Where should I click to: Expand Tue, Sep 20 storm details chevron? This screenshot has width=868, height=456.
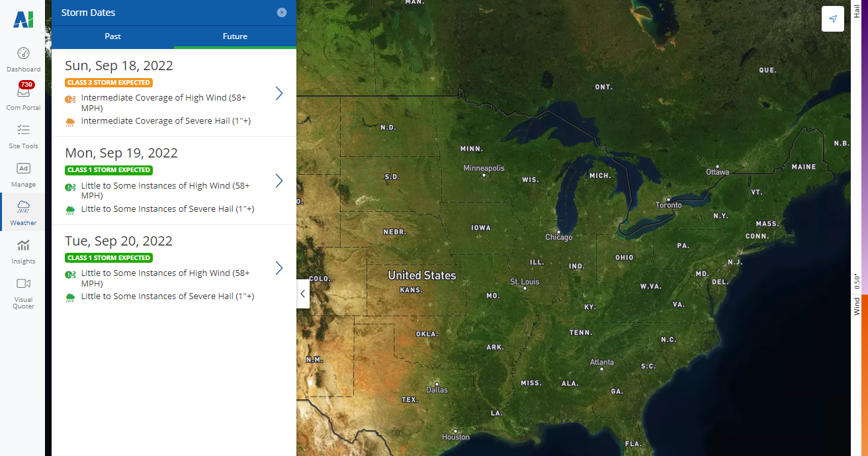point(279,268)
